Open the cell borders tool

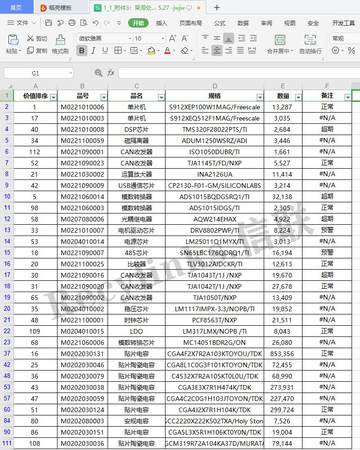118,50
